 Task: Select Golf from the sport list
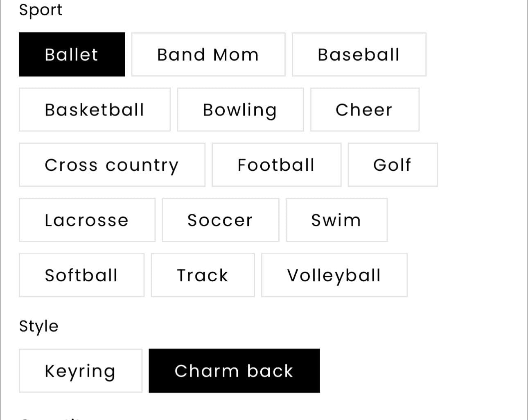click(393, 165)
